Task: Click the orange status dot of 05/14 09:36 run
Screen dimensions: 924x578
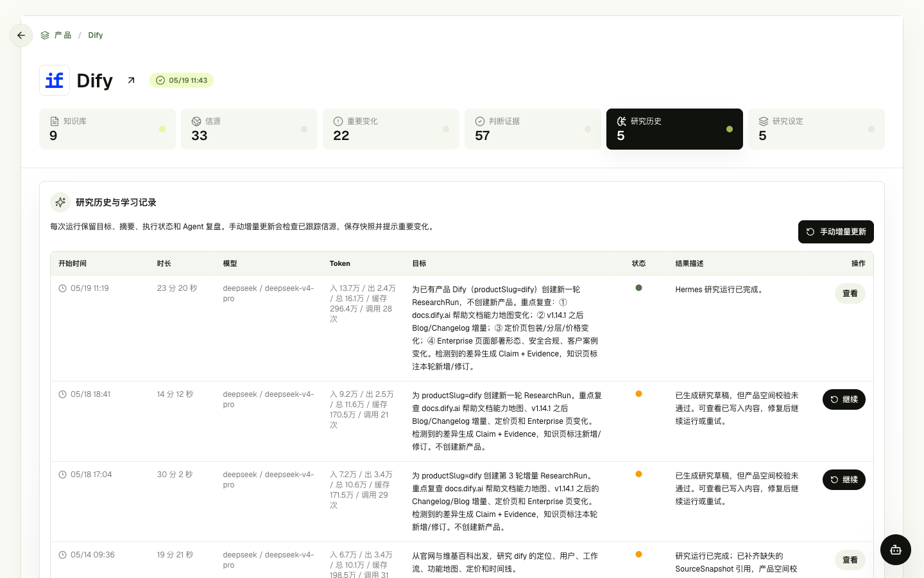Action: (638, 554)
